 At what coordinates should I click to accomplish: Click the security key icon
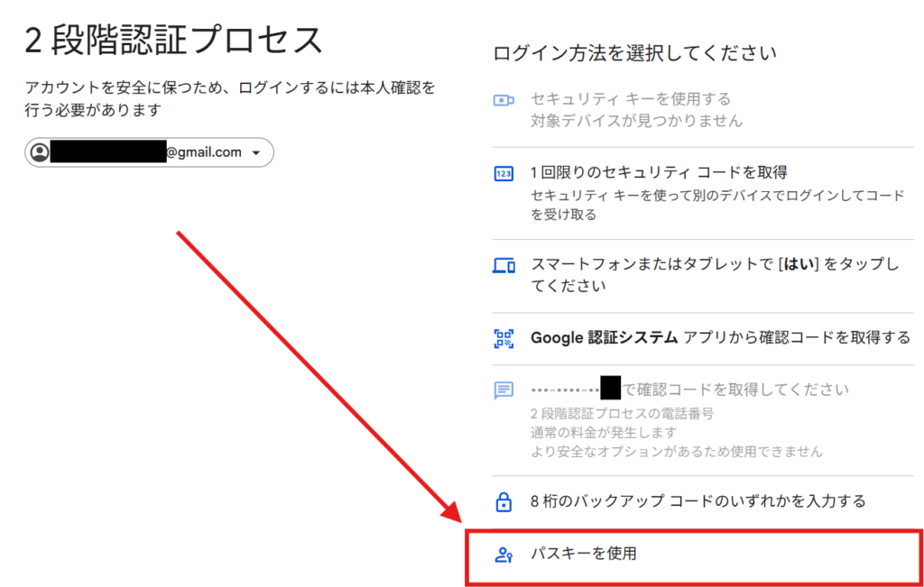pos(504,101)
